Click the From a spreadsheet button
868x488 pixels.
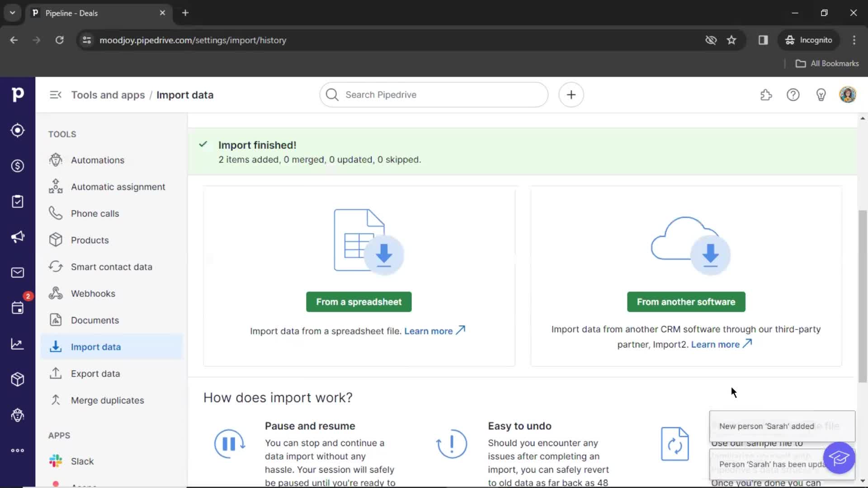[359, 301]
